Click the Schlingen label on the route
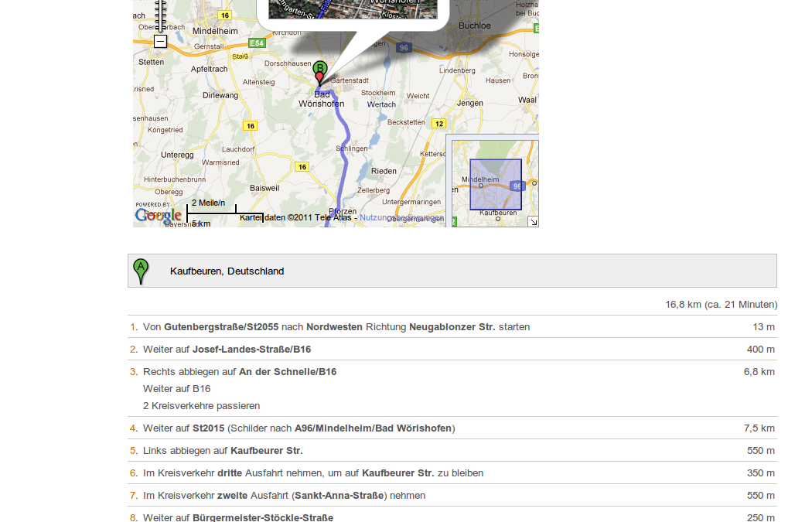The image size is (812, 522). point(352,148)
